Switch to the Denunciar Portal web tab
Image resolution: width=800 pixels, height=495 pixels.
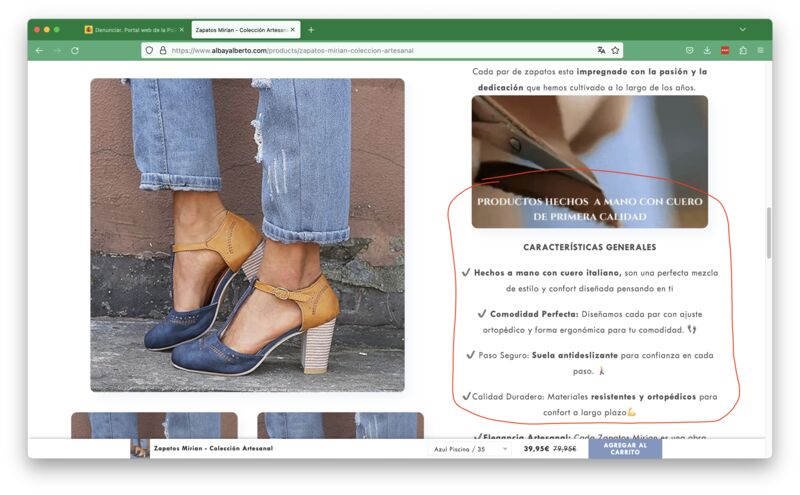134,30
